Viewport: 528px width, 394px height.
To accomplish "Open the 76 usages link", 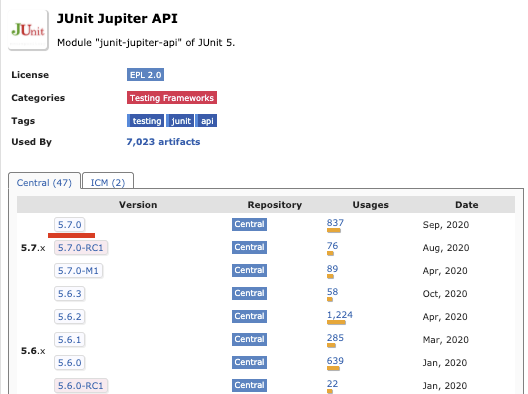I will (332, 246).
